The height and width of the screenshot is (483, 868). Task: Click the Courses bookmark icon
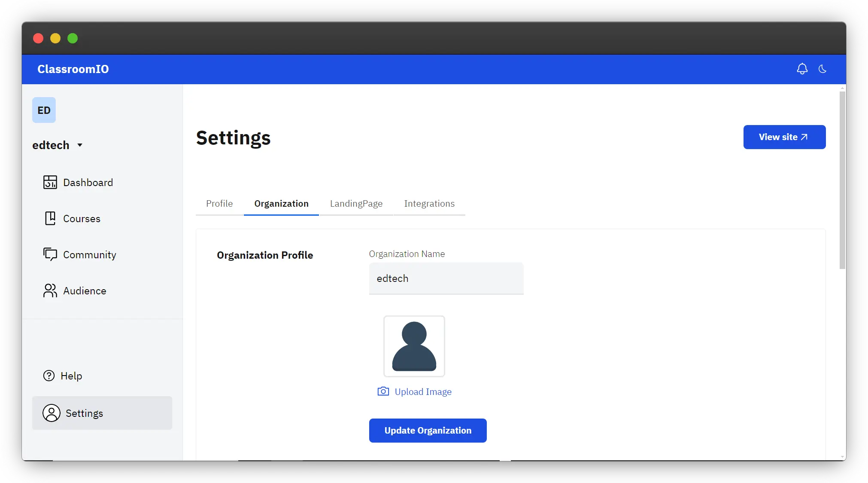point(50,218)
